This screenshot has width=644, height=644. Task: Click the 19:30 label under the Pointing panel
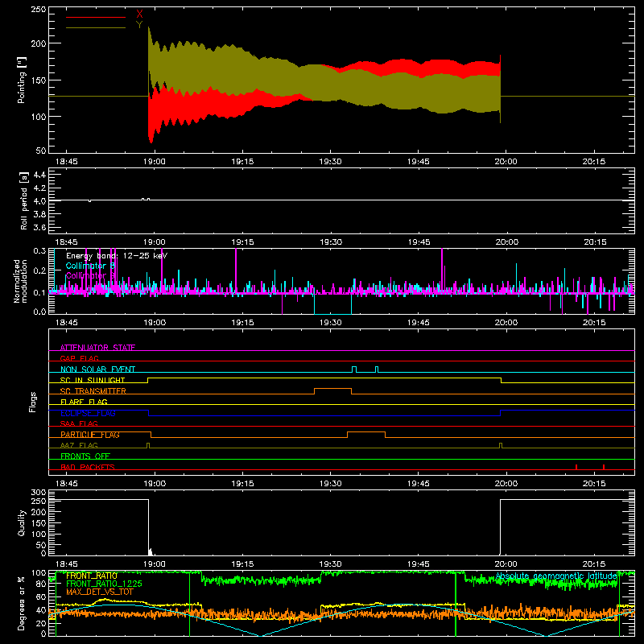[x=330, y=162]
